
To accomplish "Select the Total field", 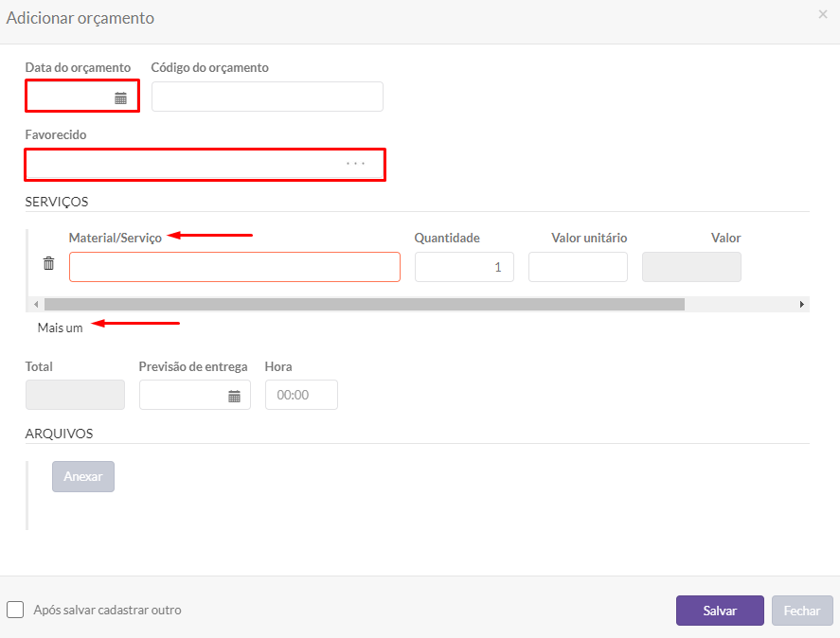I will (75, 395).
